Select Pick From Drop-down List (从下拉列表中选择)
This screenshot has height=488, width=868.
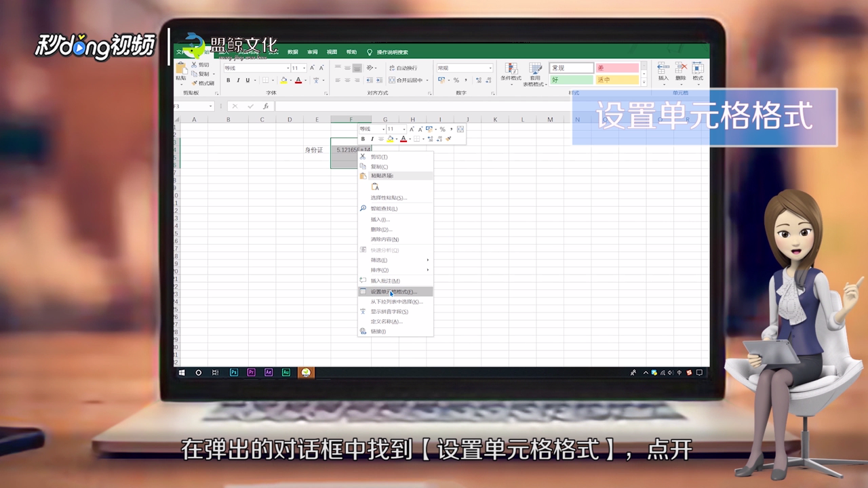(395, 302)
